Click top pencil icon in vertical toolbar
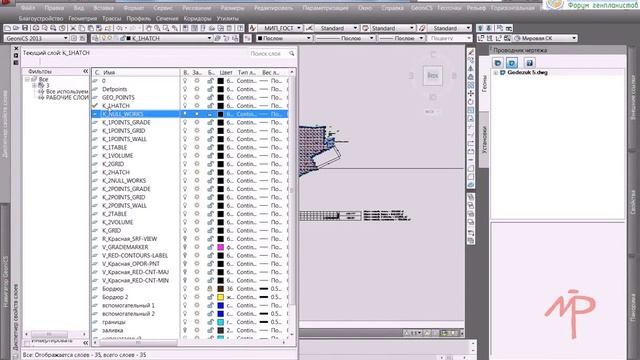 (471, 52)
